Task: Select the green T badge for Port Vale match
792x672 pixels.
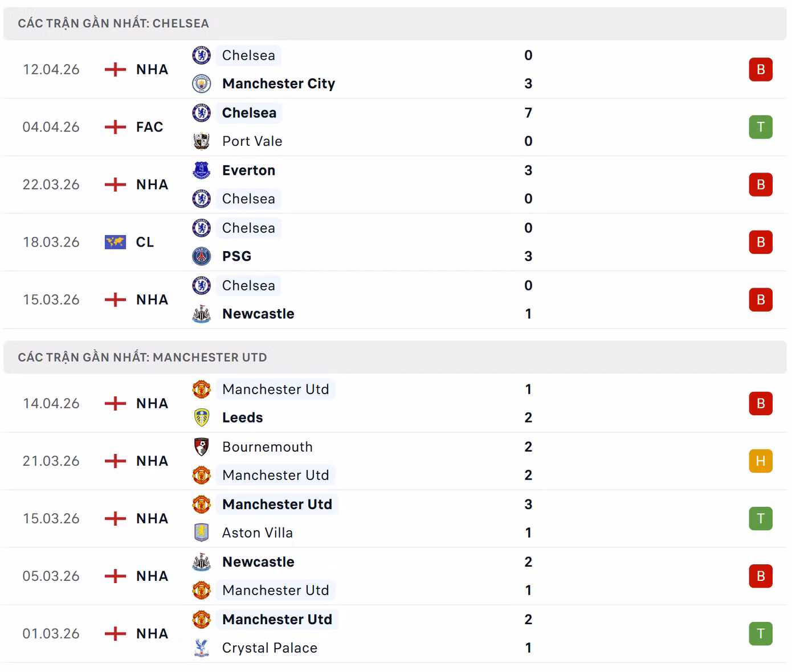Action: click(x=760, y=127)
